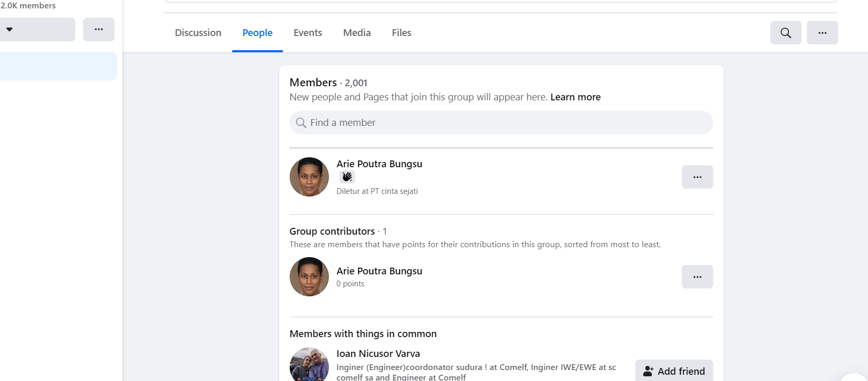Click the Members 2,001 heading
The height and width of the screenshot is (381, 868).
(x=328, y=83)
